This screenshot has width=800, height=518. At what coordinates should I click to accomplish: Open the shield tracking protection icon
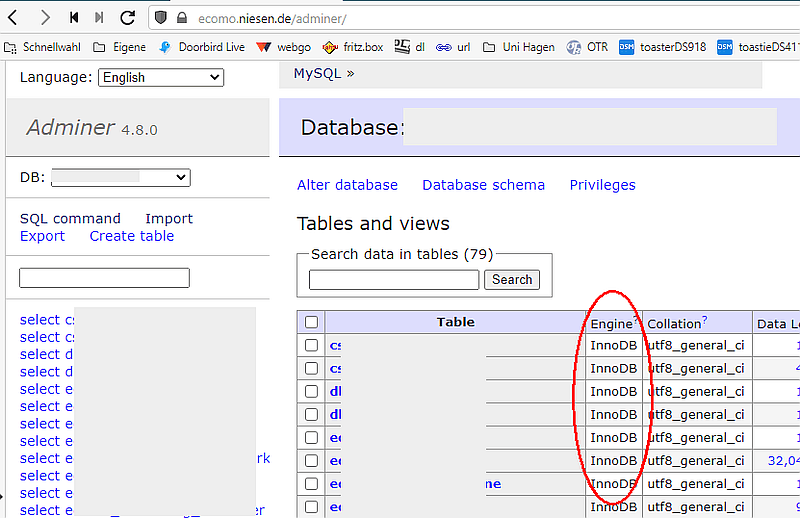pyautogui.click(x=161, y=18)
